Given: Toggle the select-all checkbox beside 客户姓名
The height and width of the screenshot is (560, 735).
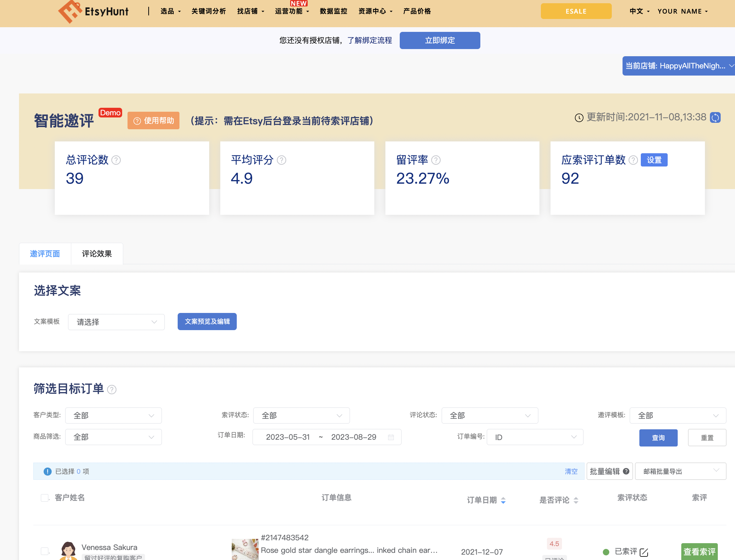Looking at the screenshot, I should [x=45, y=498].
